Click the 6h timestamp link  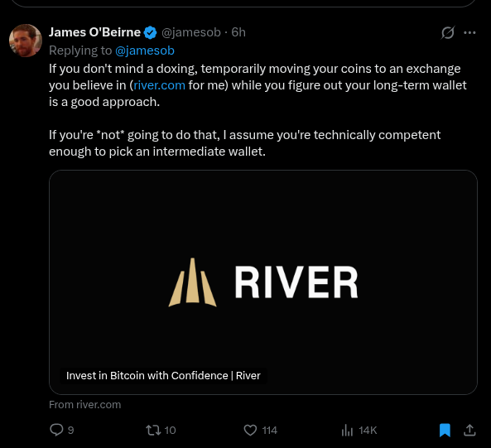238,32
